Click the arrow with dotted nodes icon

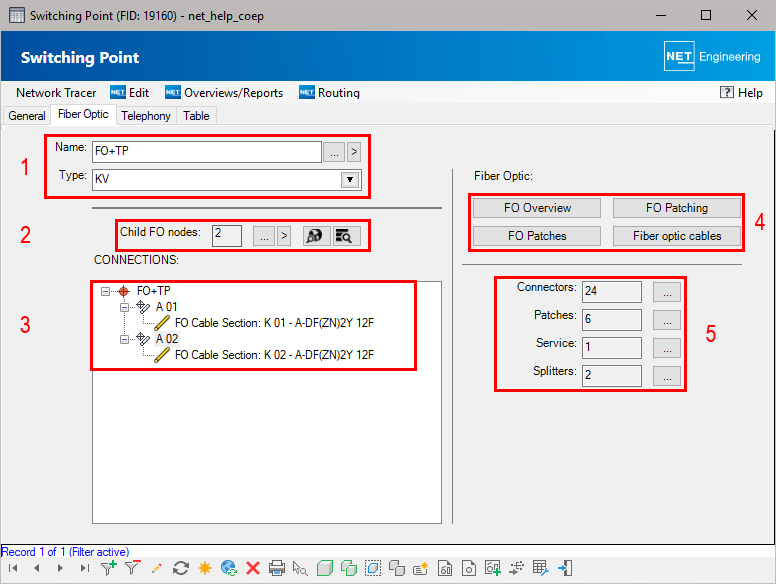[x=517, y=568]
